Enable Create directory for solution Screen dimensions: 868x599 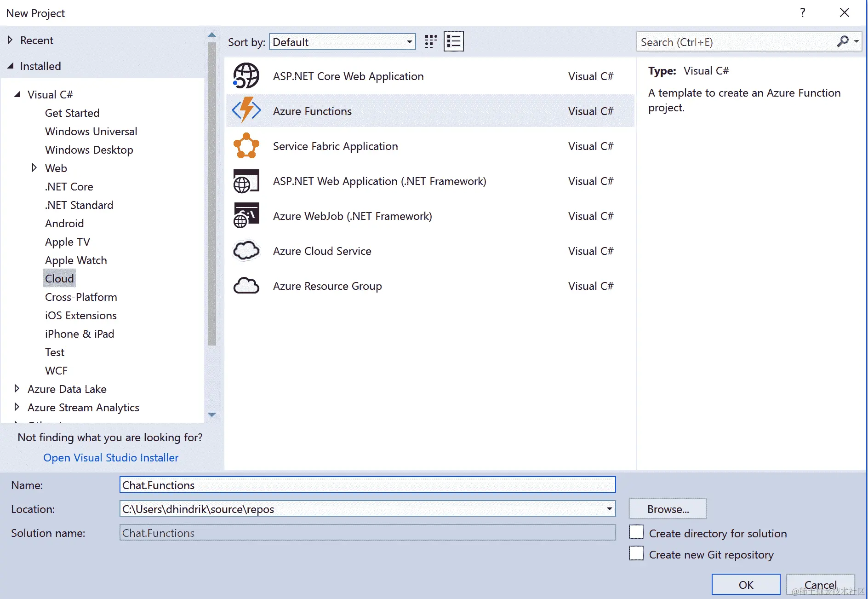tap(636, 532)
